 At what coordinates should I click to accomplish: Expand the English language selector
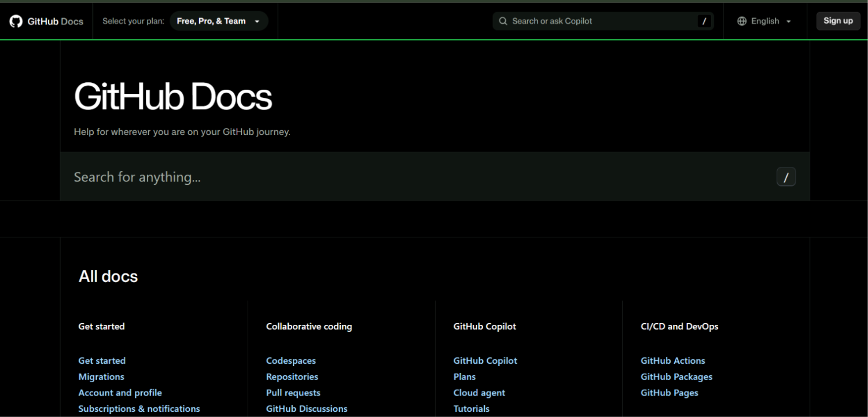pos(764,21)
